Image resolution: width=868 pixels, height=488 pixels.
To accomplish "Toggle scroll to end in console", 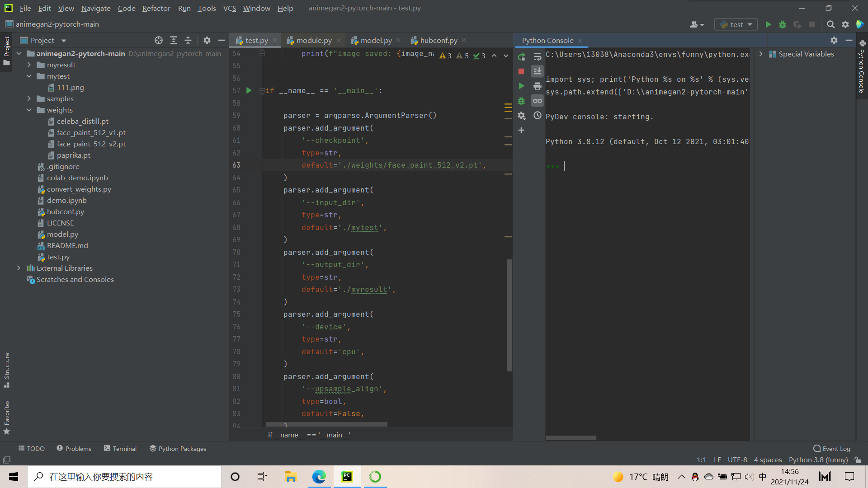I will point(537,71).
